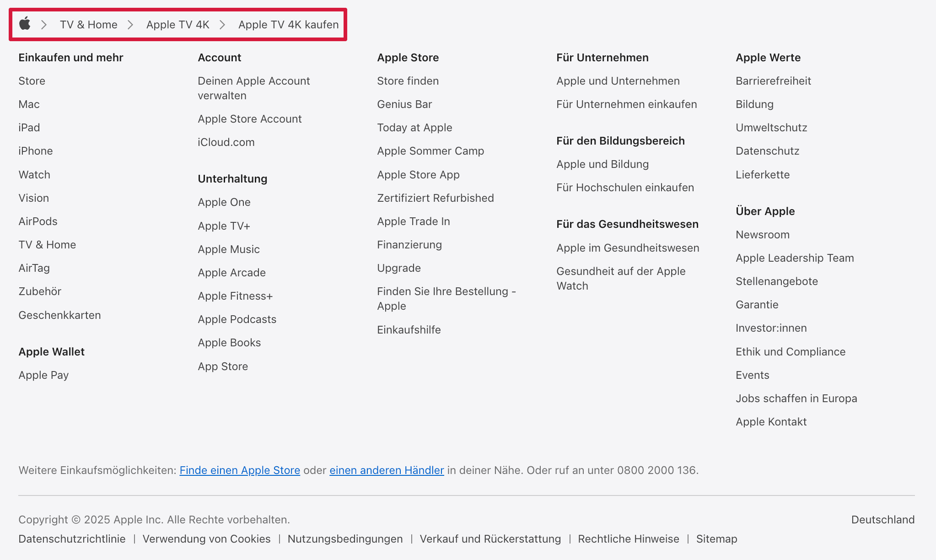936x560 pixels.
Task: Click the Datenschutz link in Apple Werte
Action: click(768, 151)
